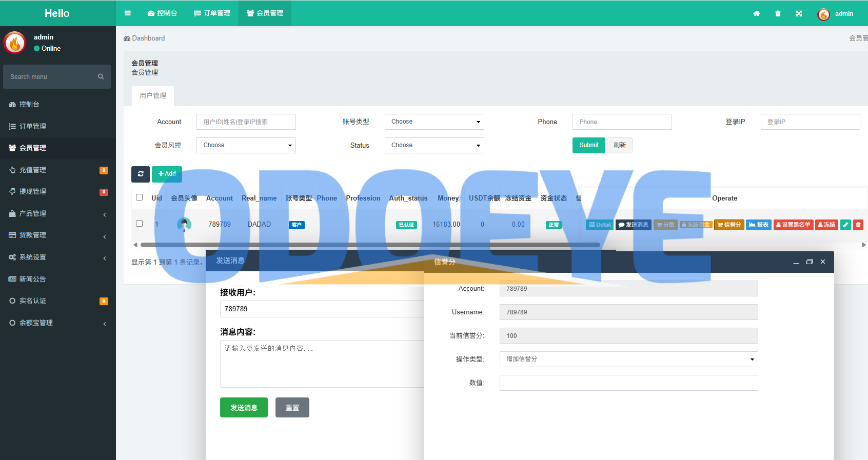
Task: Expand 贷款管理 sidebar submenu
Action: click(x=58, y=235)
